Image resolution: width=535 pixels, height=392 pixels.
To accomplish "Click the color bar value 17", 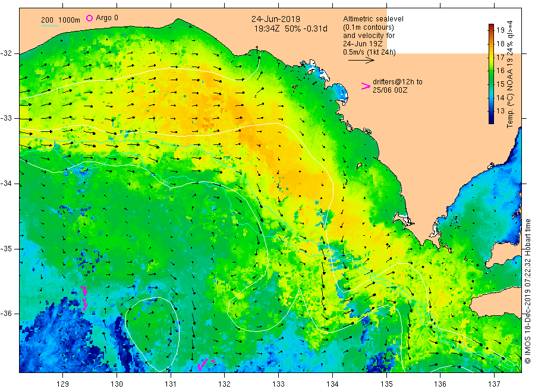I will [500, 57].
